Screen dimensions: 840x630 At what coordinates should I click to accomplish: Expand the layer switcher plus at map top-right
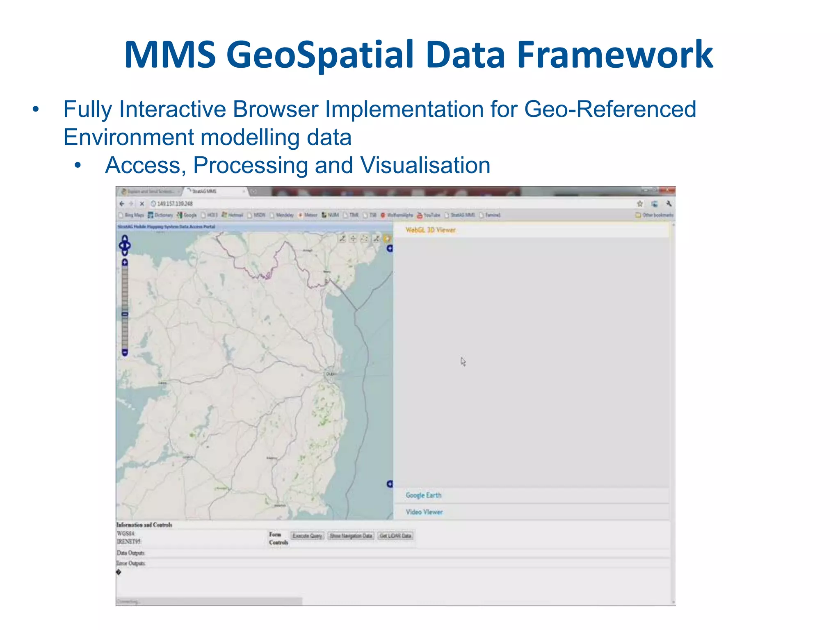(390, 249)
